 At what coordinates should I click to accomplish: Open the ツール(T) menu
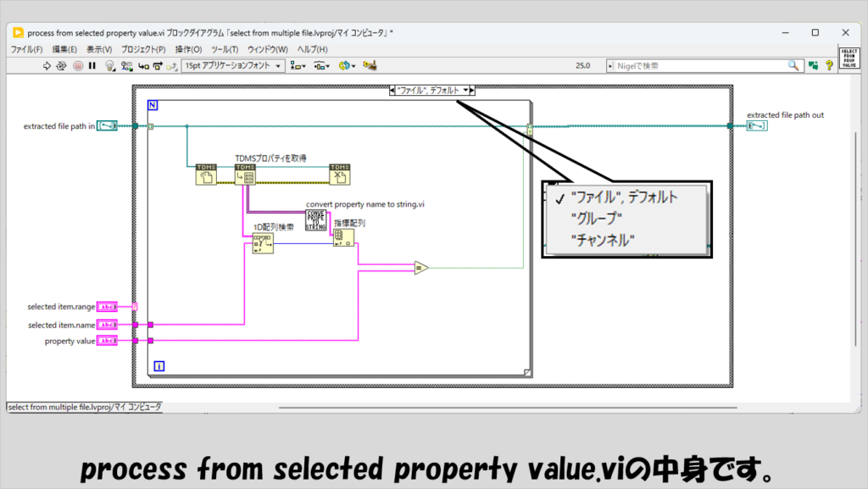tap(224, 49)
